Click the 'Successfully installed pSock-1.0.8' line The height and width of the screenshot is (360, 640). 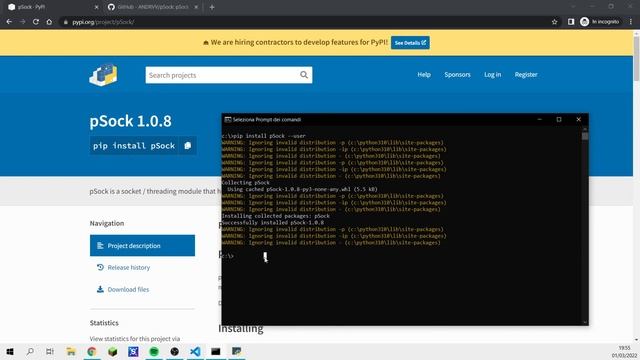(x=273, y=223)
